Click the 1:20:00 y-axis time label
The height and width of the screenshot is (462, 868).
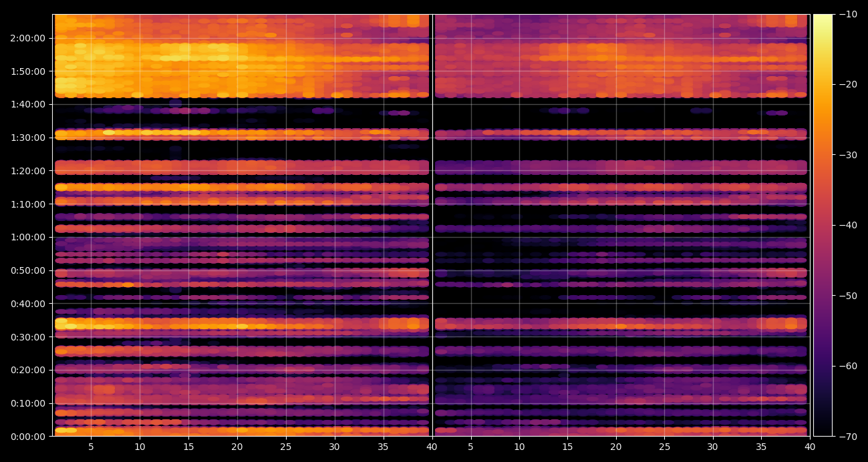(x=27, y=171)
